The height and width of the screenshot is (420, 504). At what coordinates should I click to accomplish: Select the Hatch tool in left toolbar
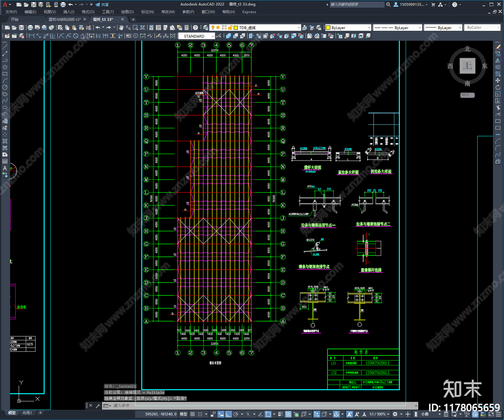[x=5, y=141]
